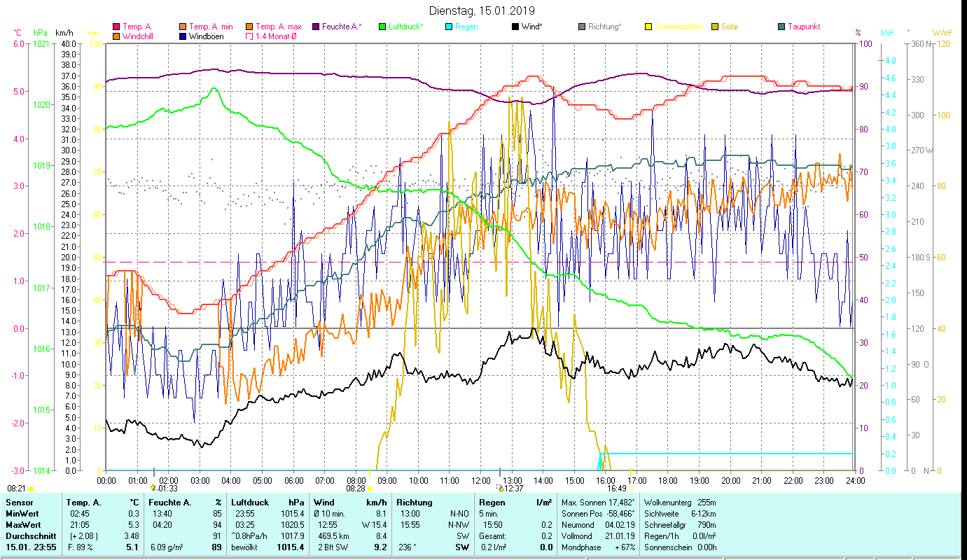
Task: Click the 'MaxWert' row label
Action: [x=23, y=525]
